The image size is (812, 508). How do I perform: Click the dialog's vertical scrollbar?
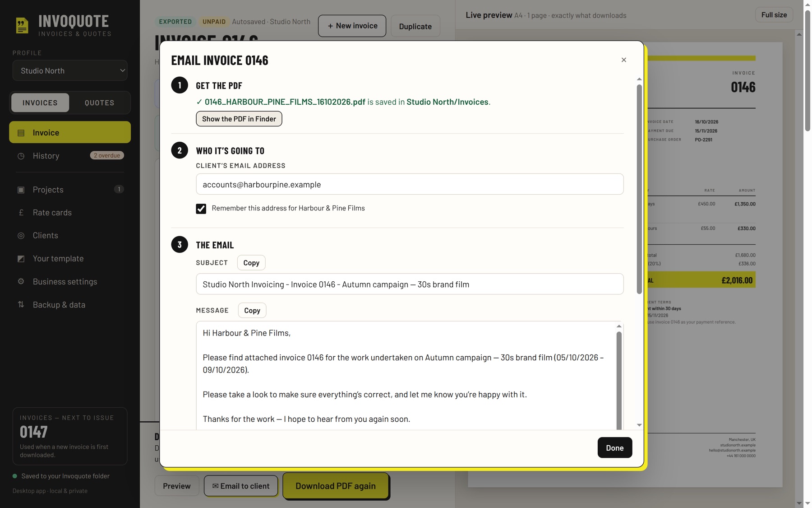(639, 189)
